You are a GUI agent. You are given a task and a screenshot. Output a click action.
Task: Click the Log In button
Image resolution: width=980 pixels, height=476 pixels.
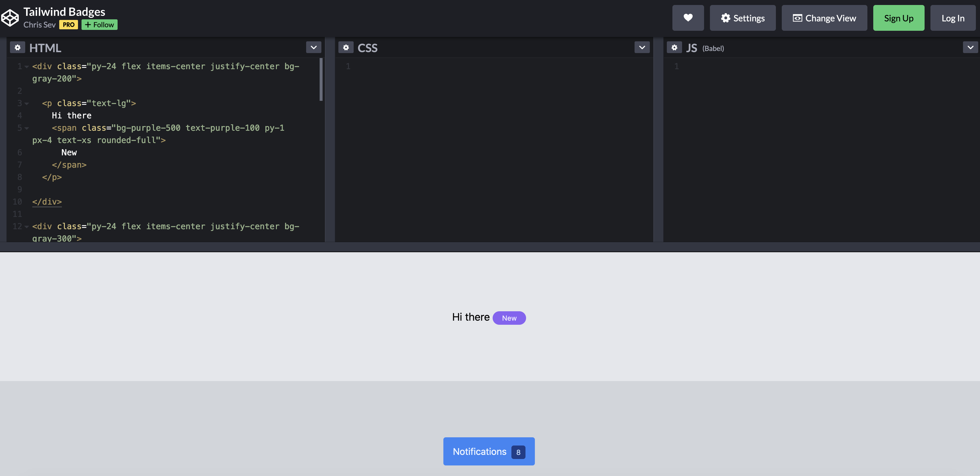pyautogui.click(x=953, y=18)
